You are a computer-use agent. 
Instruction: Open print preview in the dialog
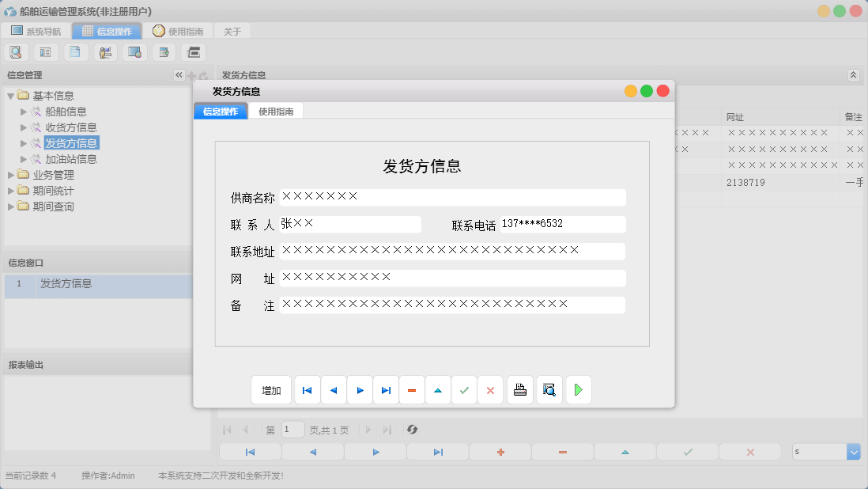coord(549,389)
